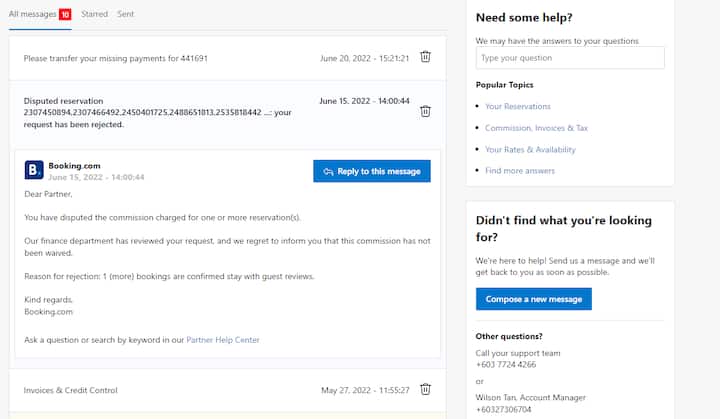
Task: Switch to the Starred tab
Action: click(94, 14)
